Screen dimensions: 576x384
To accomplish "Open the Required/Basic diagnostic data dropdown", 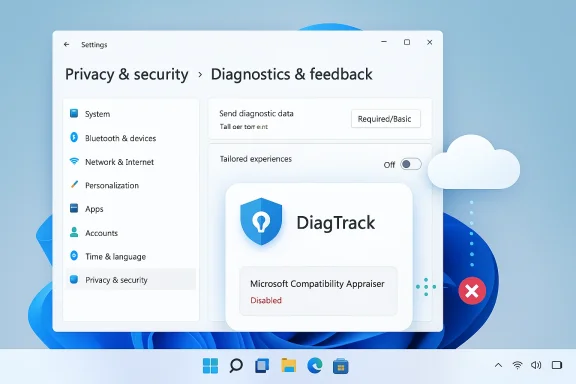I will tap(386, 119).
